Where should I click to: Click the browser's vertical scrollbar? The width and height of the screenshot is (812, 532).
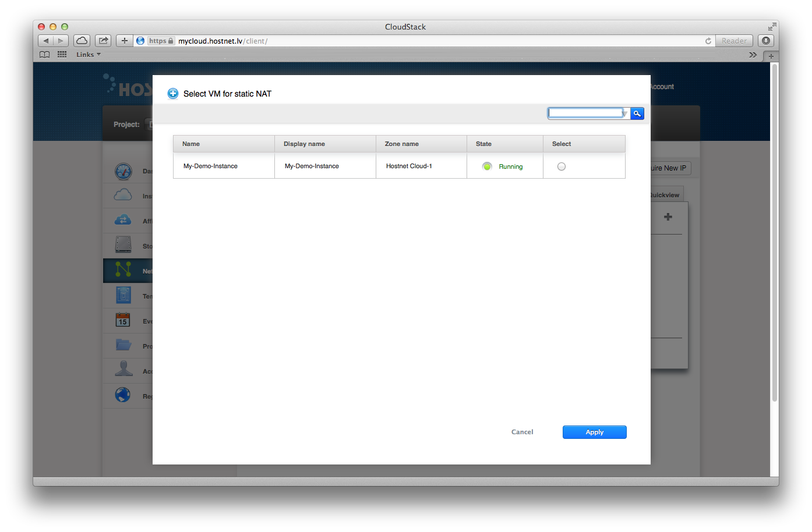tap(774, 233)
